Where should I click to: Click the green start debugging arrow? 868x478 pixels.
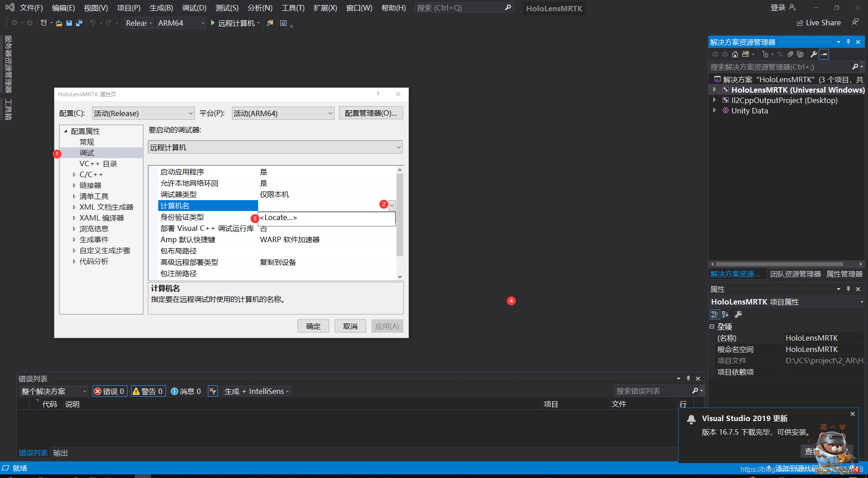click(213, 23)
